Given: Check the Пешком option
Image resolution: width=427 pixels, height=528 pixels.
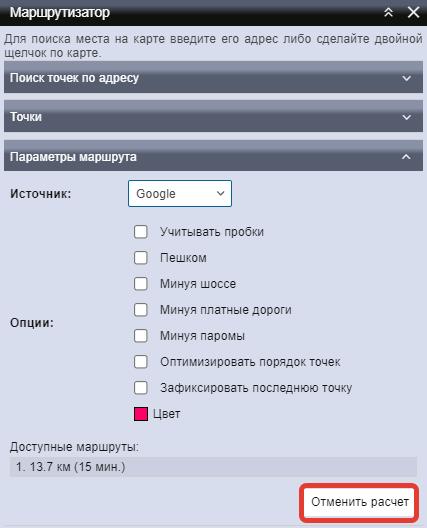Looking at the screenshot, I should pos(140,258).
